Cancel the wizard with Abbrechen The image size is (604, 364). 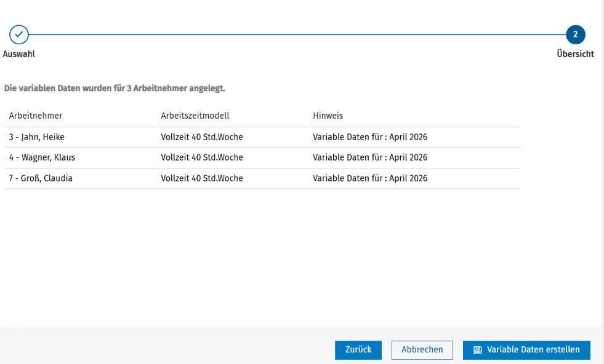(x=422, y=350)
